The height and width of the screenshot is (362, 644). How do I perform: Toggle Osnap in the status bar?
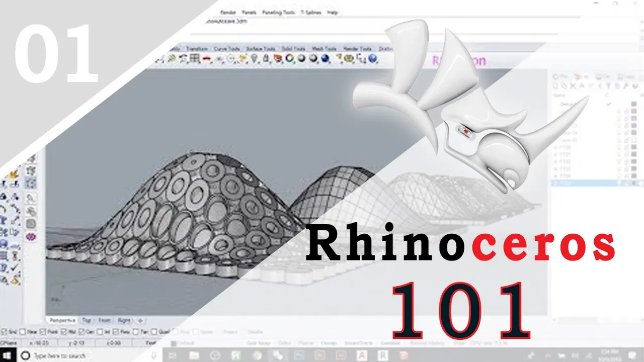pyautogui.click(x=328, y=343)
